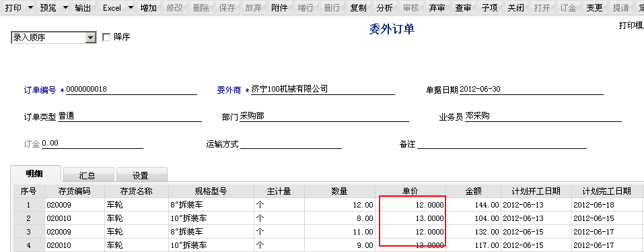Click the empty 运输方式 field
This screenshot has width=644, height=252.
coord(291,144)
